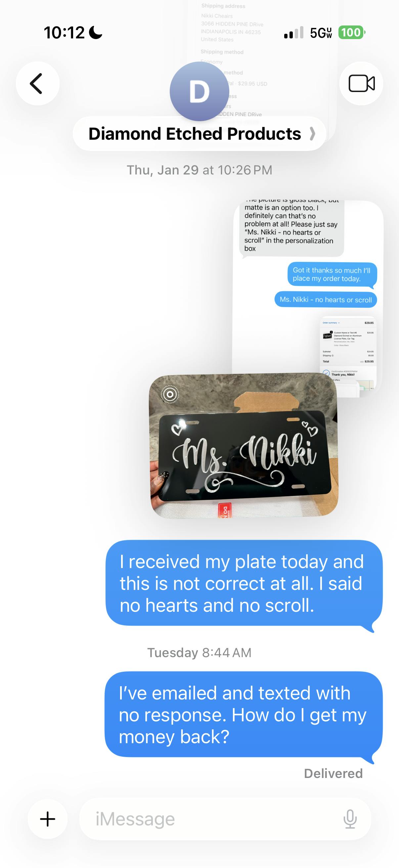
Task: Tap the status bar time 10:12
Action: [x=64, y=33]
